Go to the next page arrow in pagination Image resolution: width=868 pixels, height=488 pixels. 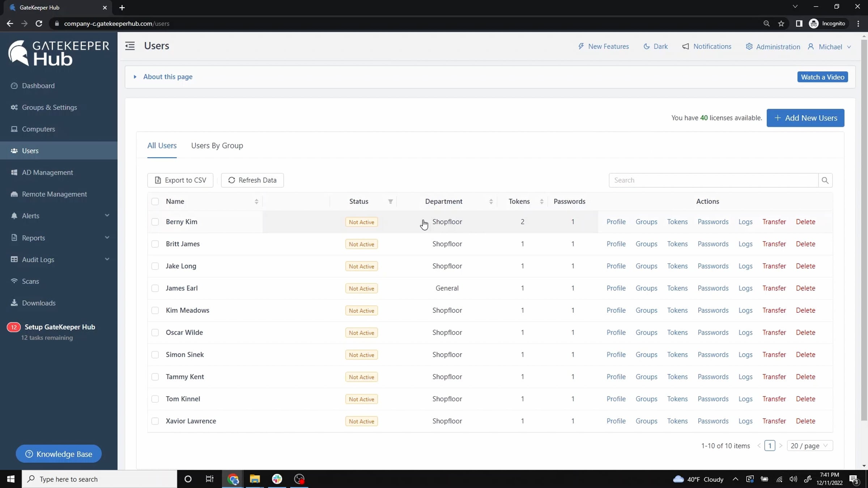[780, 446]
